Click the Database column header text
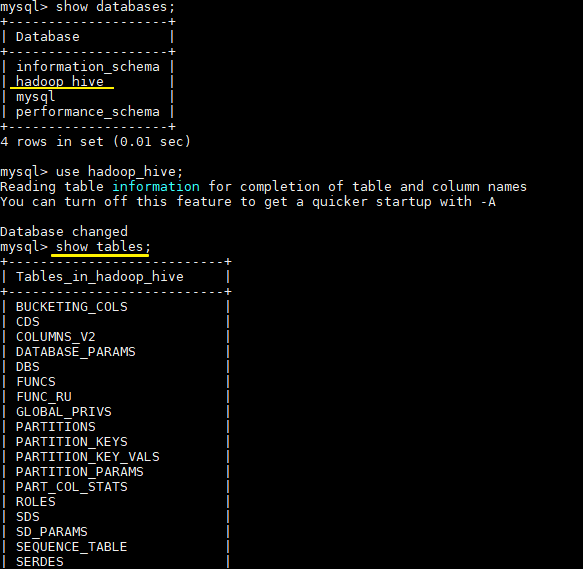Screen dimensions: 583x569 [x=48, y=37]
